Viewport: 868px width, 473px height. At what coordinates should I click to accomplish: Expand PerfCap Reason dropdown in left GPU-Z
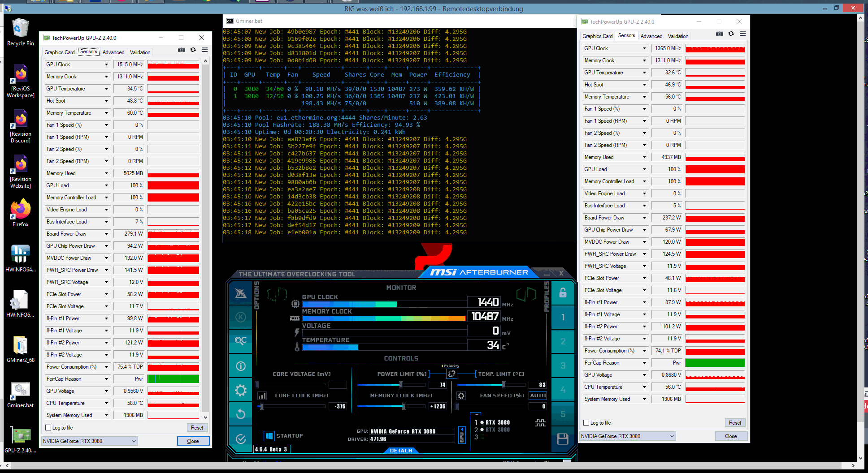pos(106,379)
